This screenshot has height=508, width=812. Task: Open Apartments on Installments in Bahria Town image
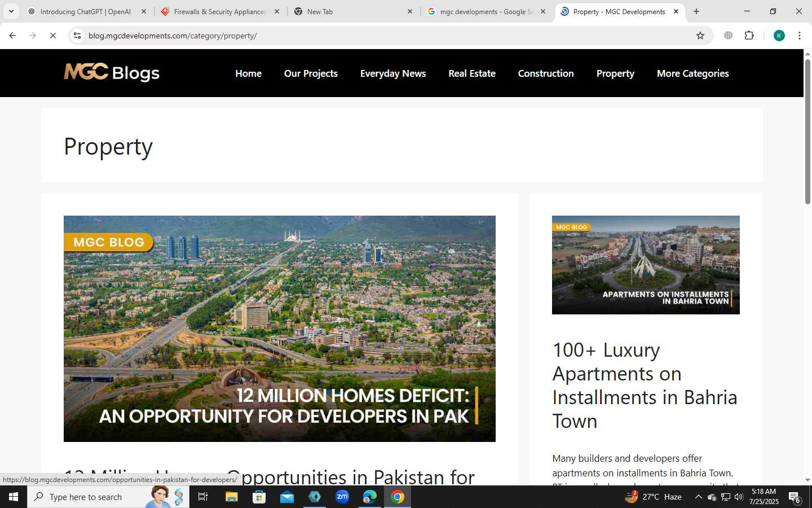[x=646, y=265]
